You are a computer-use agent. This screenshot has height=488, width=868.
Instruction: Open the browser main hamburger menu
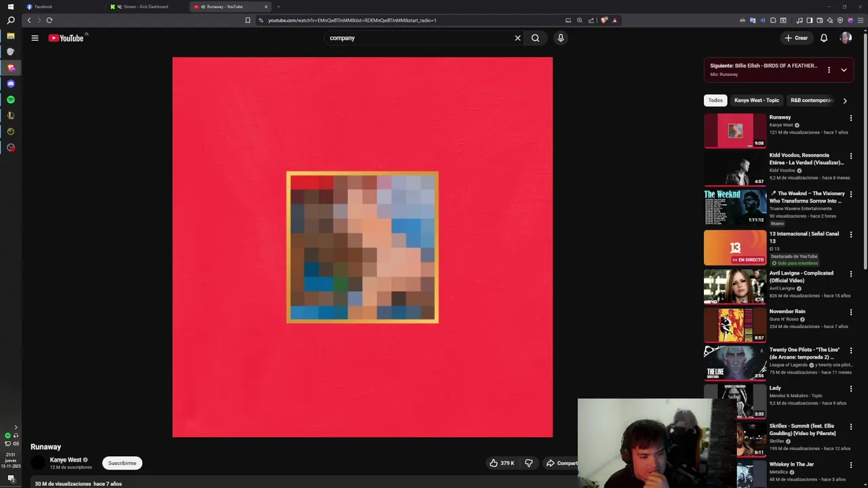[861, 20]
